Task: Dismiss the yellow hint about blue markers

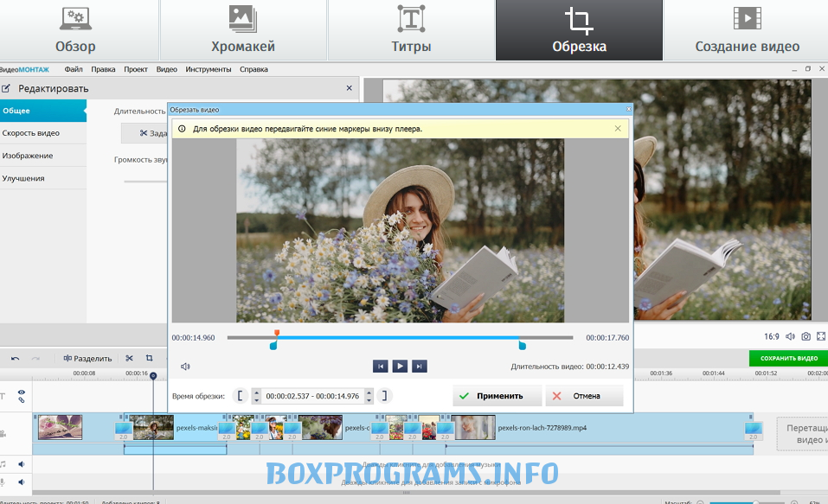Action: (x=618, y=128)
